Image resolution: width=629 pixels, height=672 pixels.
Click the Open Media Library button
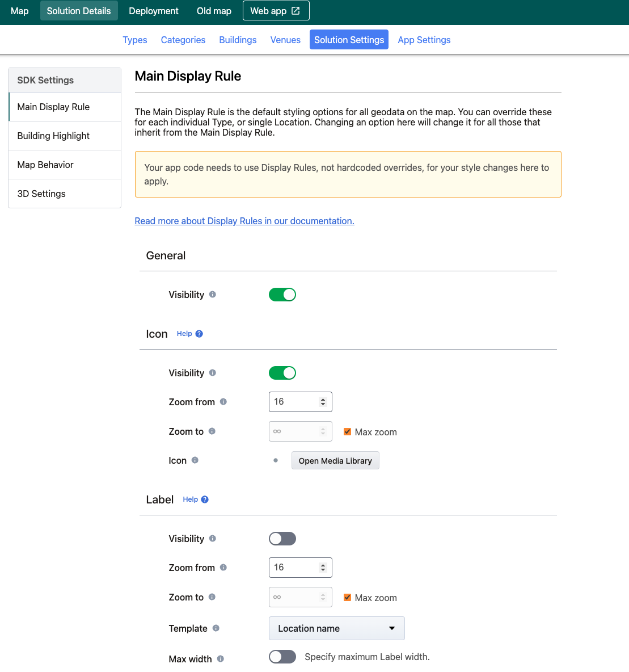pos(335,461)
